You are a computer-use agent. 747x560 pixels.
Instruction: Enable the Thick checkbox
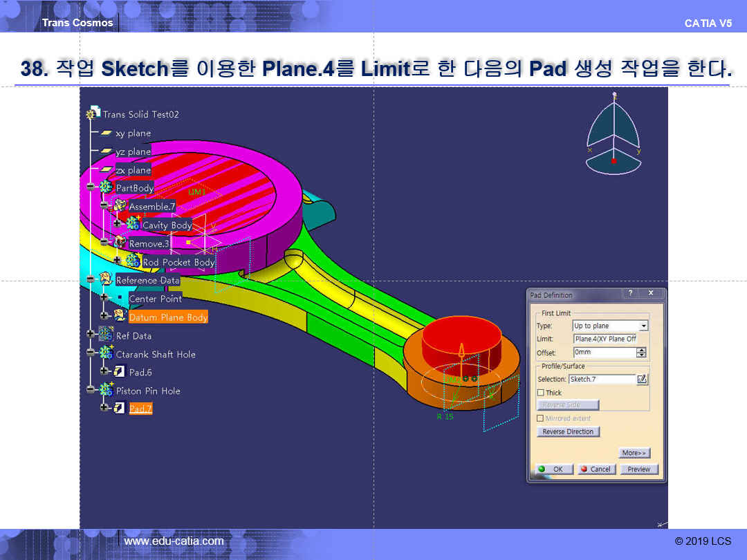541,393
